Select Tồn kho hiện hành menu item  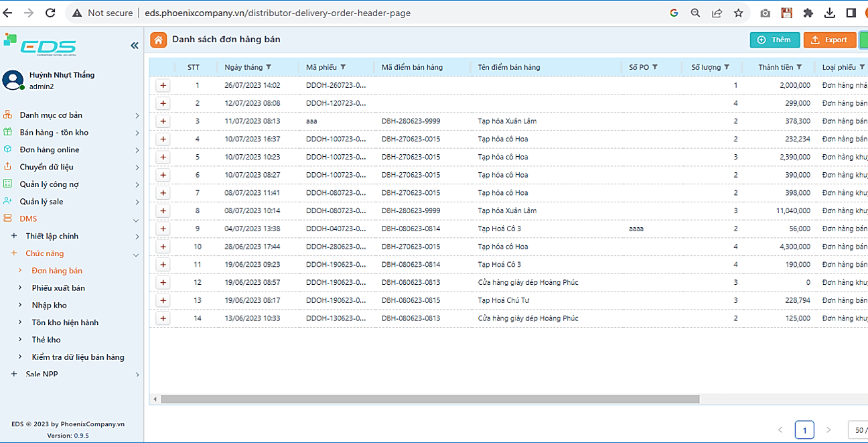(65, 322)
